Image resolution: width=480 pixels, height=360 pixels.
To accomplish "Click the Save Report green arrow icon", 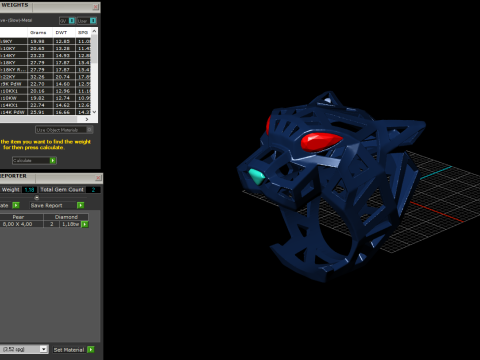I will (x=81, y=205).
